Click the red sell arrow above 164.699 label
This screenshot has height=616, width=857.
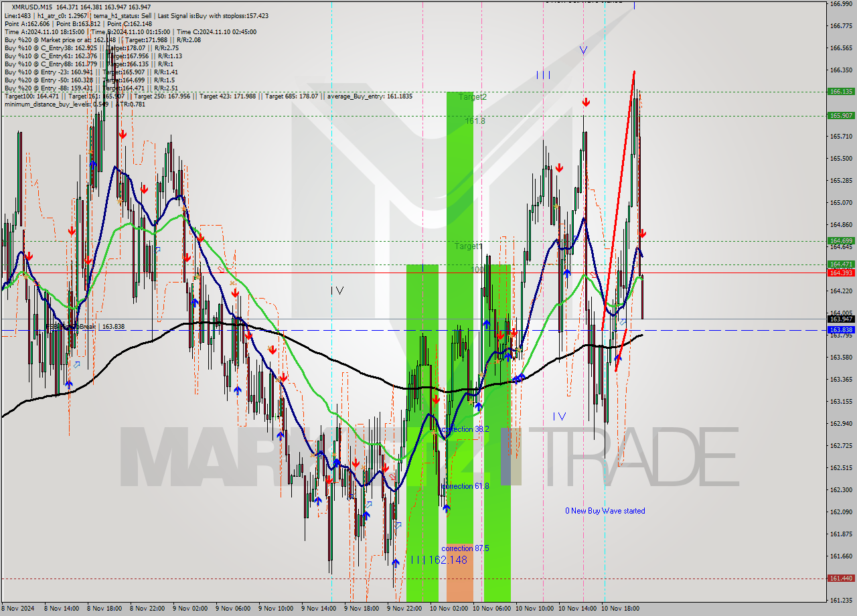point(642,234)
